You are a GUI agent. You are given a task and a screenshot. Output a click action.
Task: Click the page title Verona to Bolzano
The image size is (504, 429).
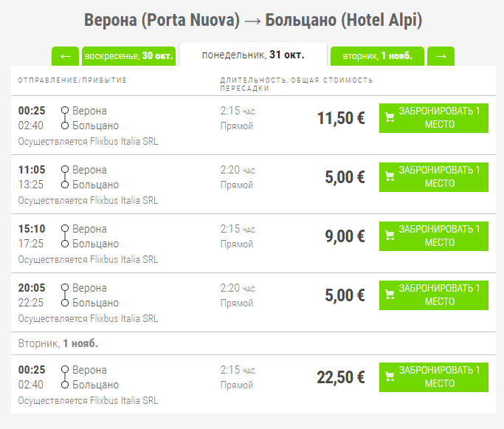coord(253,21)
